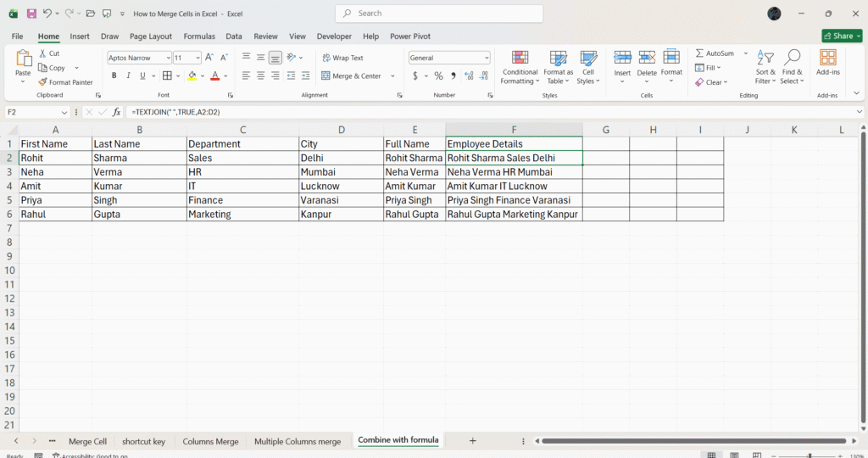Top align cell content
Image resolution: width=868 pixels, height=458 pixels.
pyautogui.click(x=247, y=57)
